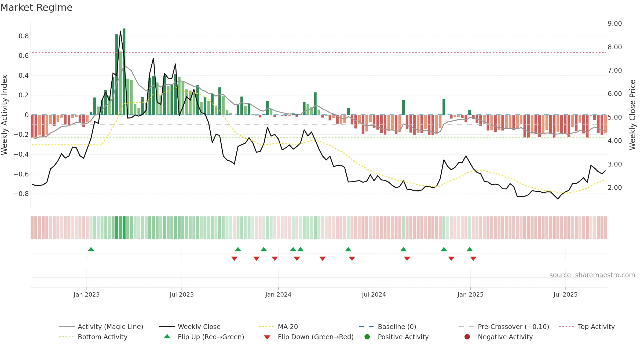Click the Jan 2025 axis label
644x362 pixels.
470,294
